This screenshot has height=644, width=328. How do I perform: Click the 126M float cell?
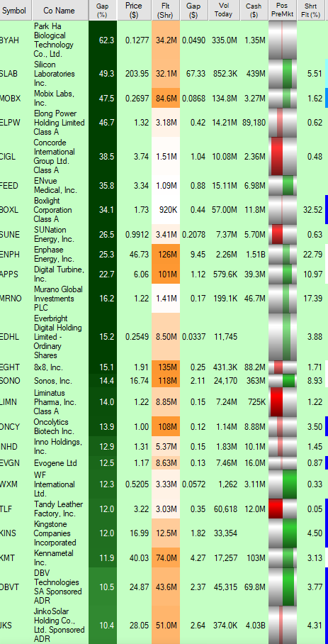(x=166, y=255)
